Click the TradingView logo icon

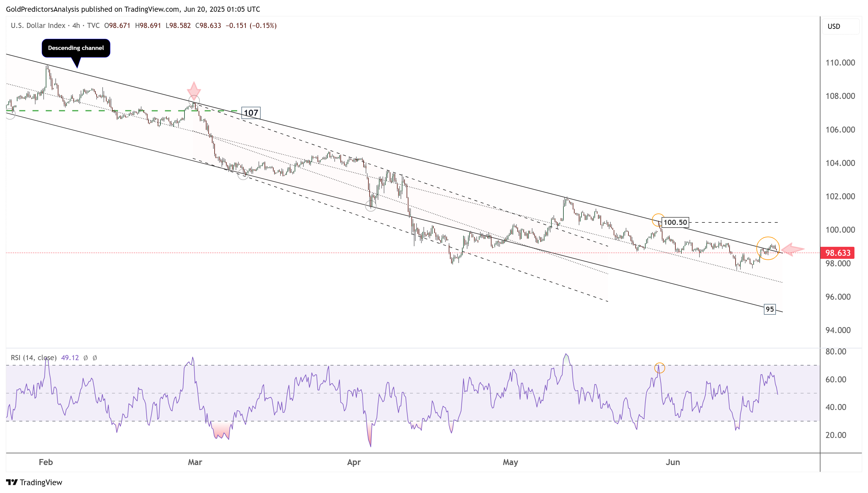coord(11,482)
